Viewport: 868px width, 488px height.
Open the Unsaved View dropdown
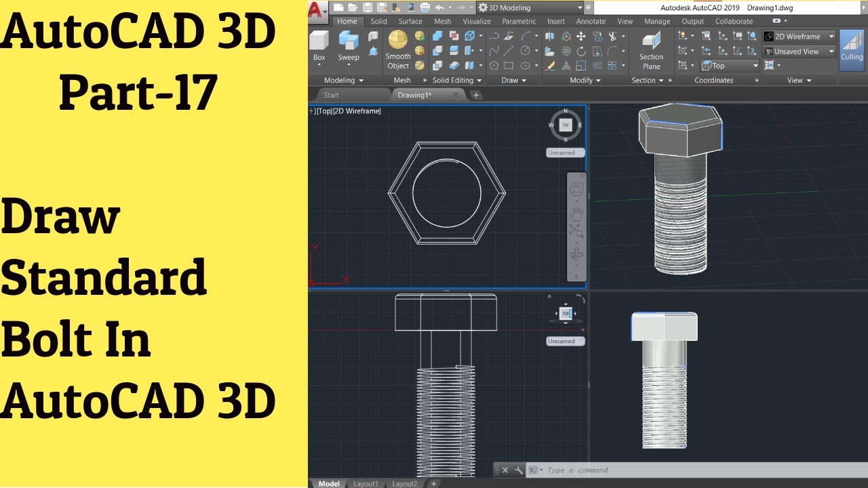tap(799, 52)
